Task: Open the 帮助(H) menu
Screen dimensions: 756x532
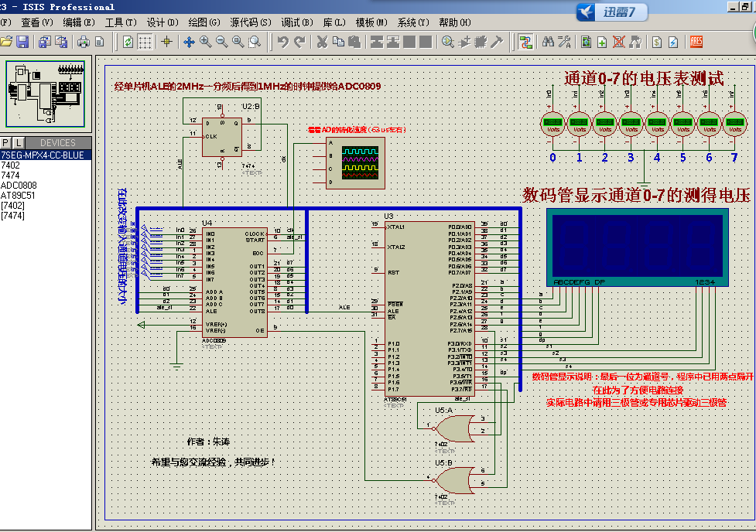Action: tap(455, 22)
